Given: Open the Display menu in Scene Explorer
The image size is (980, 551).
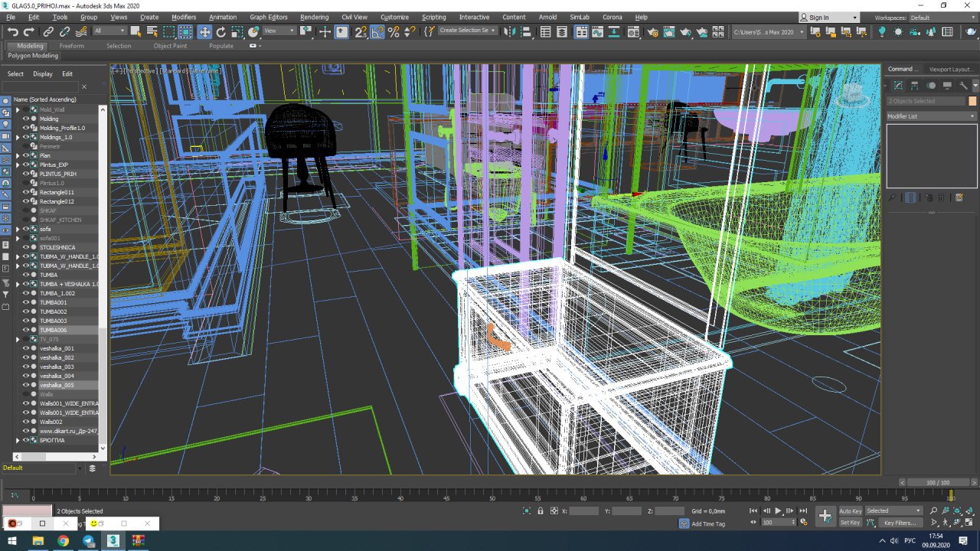Looking at the screenshot, I should 43,74.
